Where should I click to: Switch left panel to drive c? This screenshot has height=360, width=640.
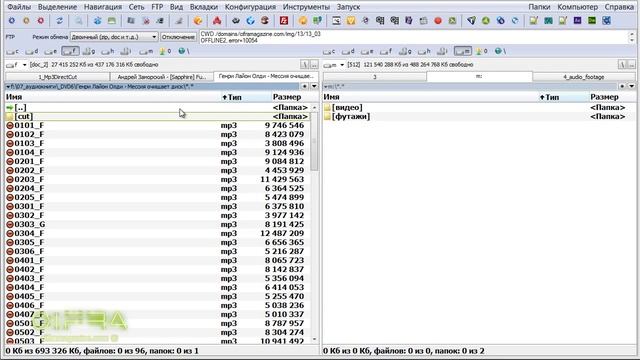(13, 51)
